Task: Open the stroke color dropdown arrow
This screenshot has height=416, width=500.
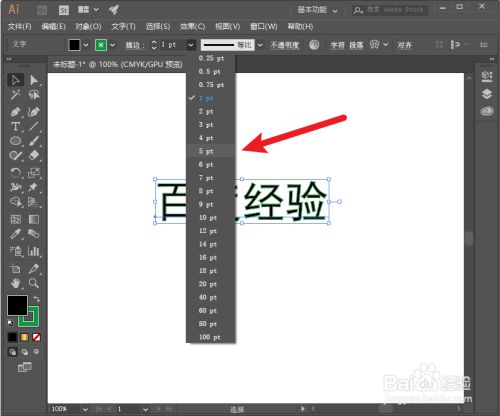Action: (113, 45)
